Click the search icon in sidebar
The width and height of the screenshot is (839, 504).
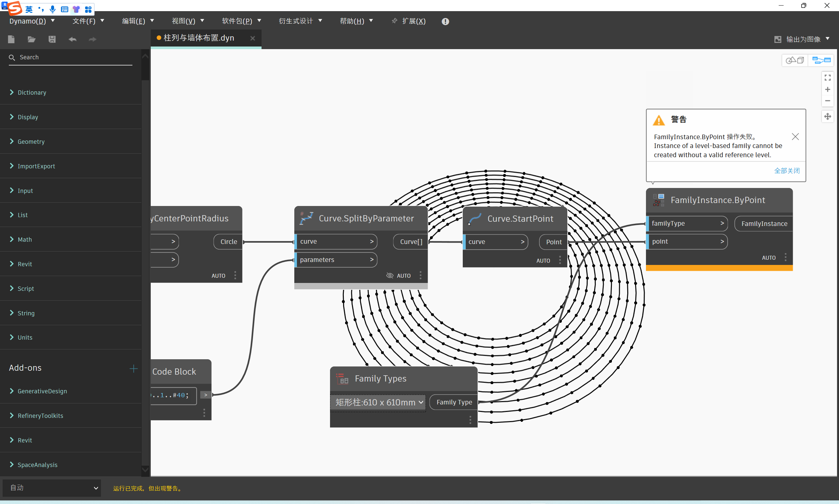(x=12, y=57)
